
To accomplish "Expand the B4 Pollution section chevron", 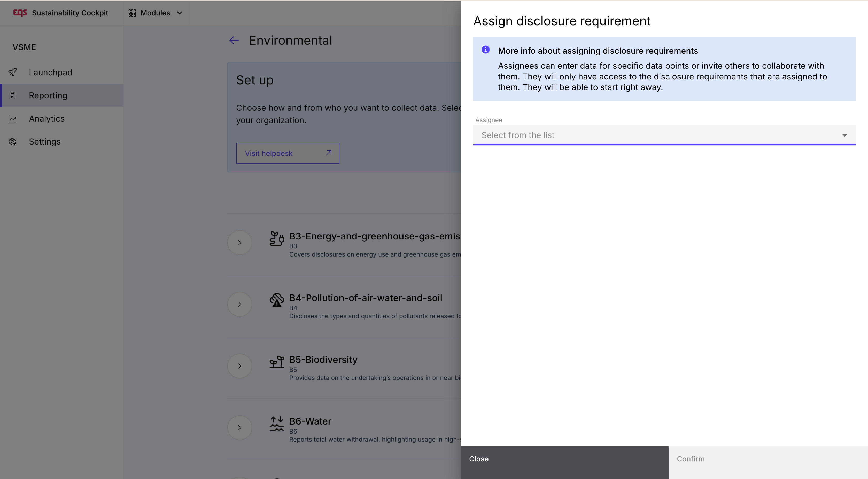I will click(x=239, y=304).
